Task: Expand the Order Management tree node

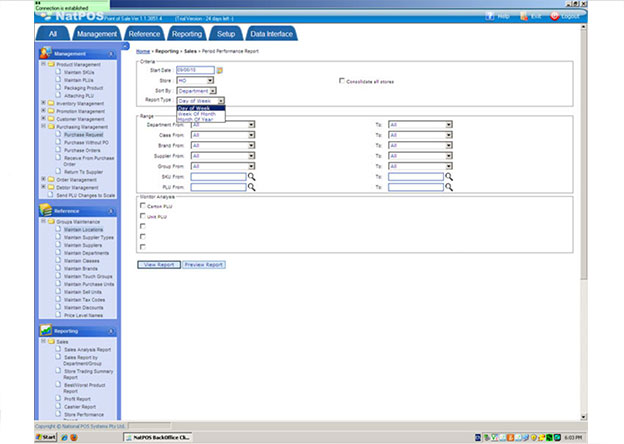Action: 43,179
